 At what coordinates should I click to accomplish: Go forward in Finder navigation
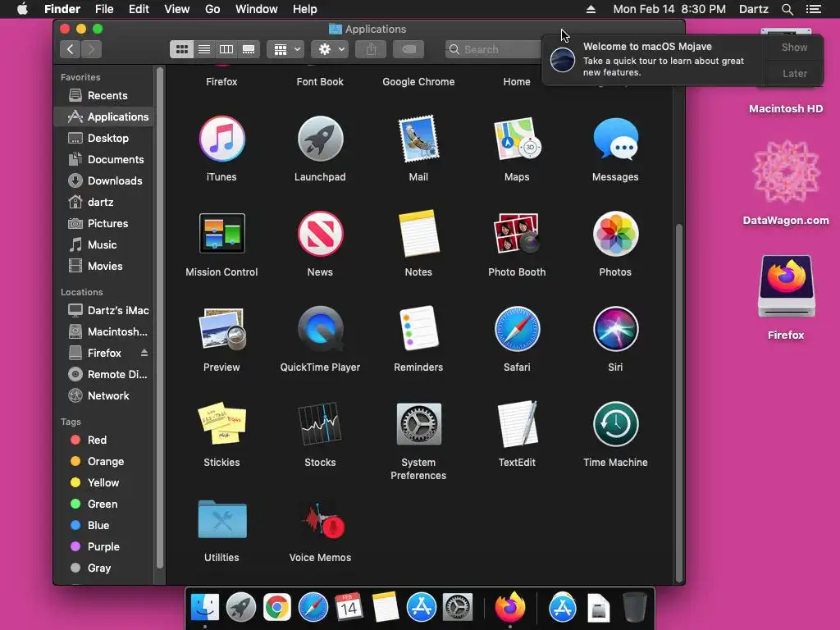(92, 49)
